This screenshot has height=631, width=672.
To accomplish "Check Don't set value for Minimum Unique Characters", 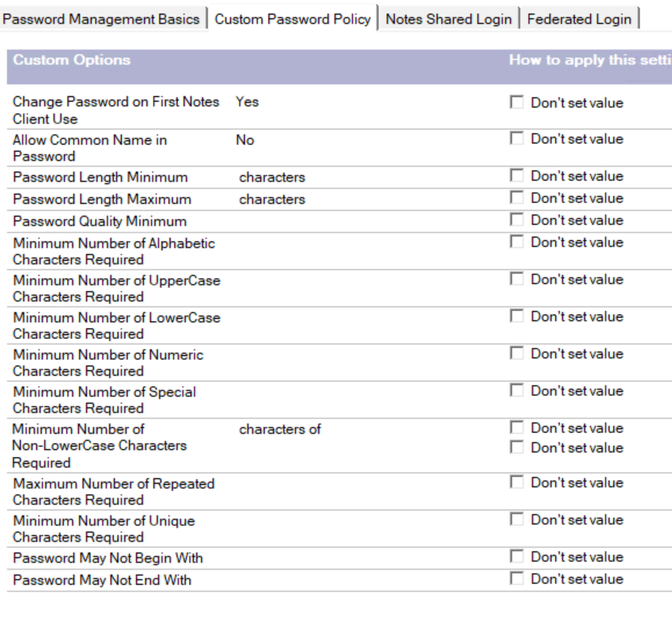I will [517, 520].
